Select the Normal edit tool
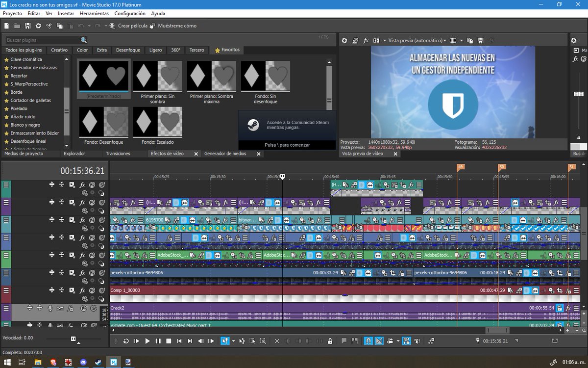 225,341
